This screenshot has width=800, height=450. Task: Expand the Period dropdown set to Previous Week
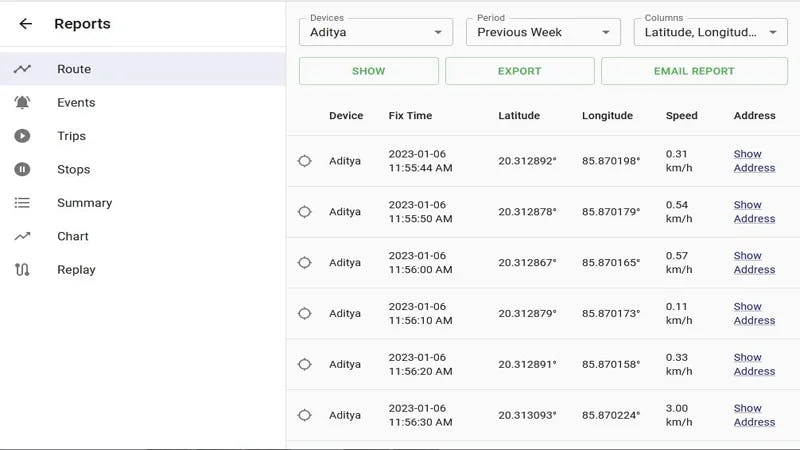tap(543, 32)
